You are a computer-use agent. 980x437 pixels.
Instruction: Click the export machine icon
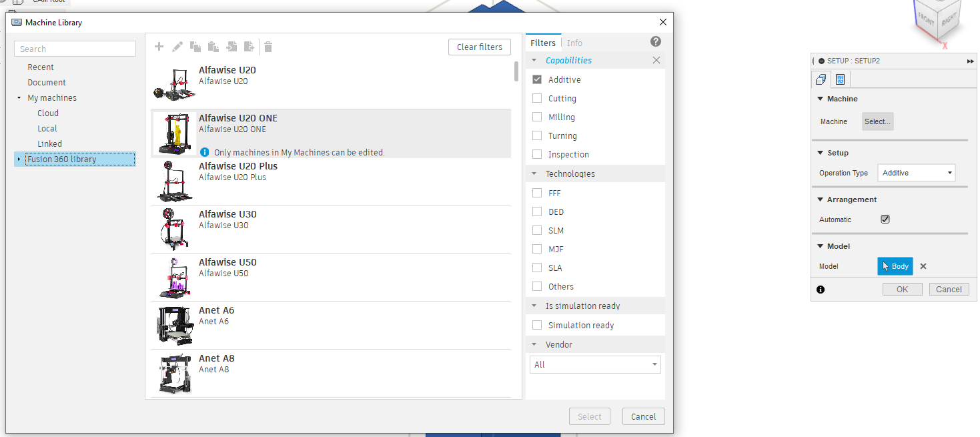[250, 47]
